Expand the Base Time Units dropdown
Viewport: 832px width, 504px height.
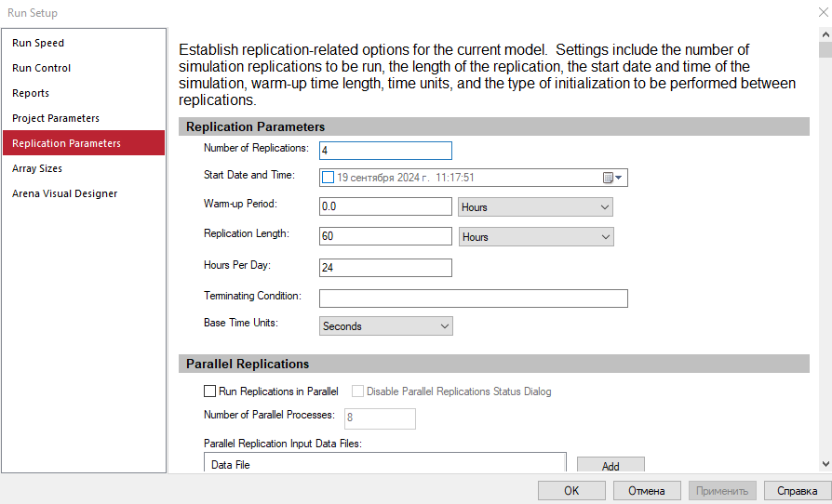click(386, 326)
